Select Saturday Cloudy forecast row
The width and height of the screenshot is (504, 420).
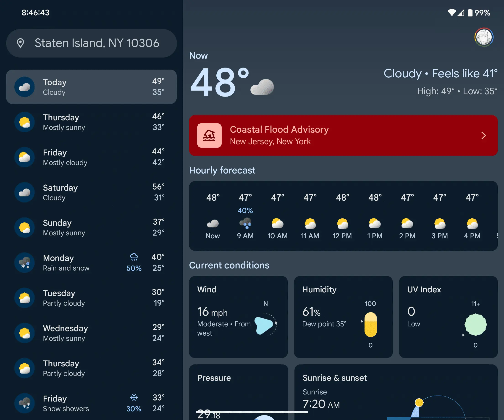point(91,192)
